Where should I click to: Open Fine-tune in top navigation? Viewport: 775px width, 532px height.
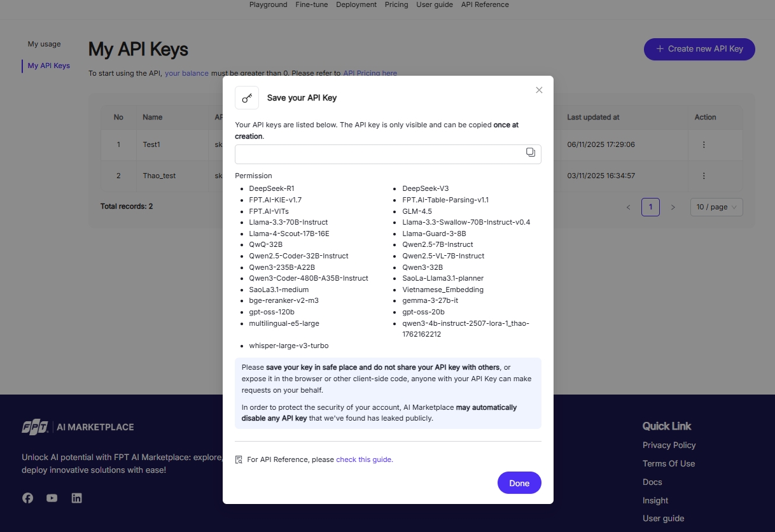click(312, 4)
